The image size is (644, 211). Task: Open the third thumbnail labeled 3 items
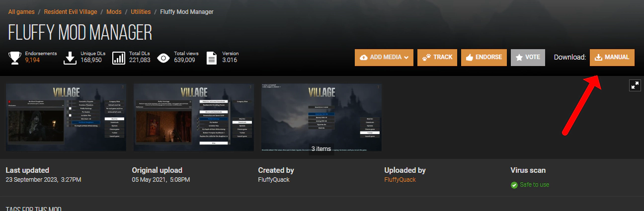(321, 117)
